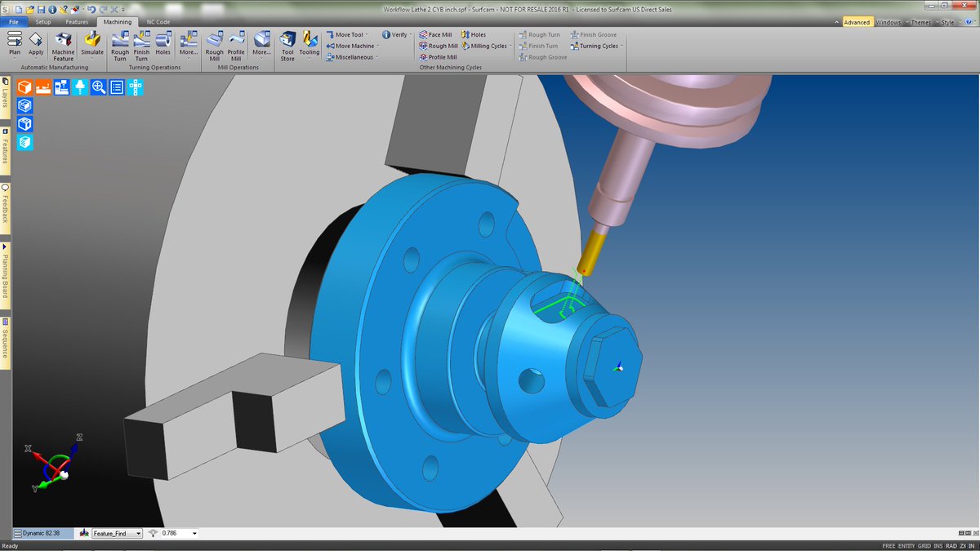The height and width of the screenshot is (551, 980).
Task: Click the orange solid view icon
Action: click(25, 87)
